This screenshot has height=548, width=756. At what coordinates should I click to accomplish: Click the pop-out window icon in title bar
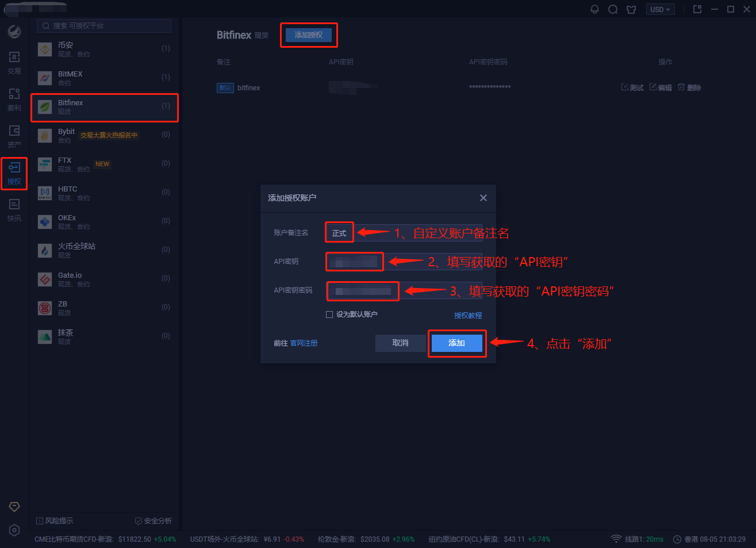point(697,9)
